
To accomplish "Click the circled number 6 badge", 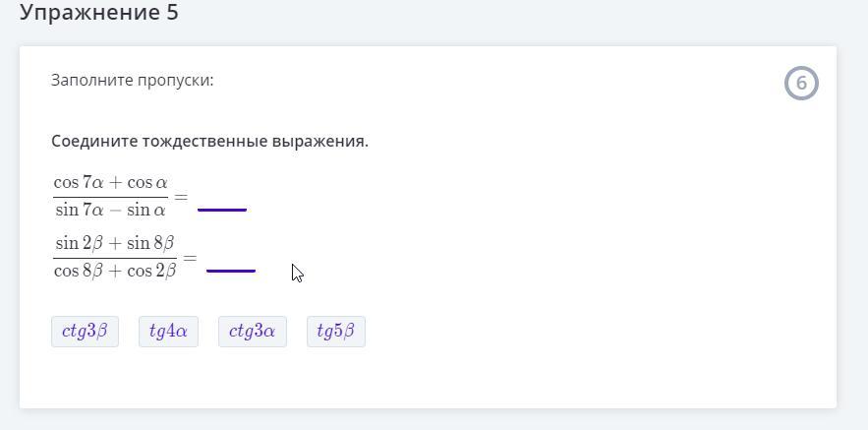I will [x=801, y=84].
